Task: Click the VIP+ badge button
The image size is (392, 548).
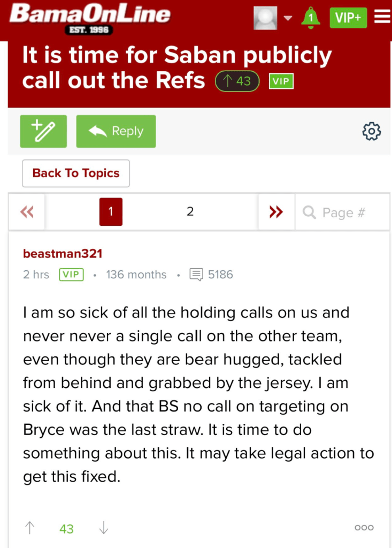Action: pos(348,18)
